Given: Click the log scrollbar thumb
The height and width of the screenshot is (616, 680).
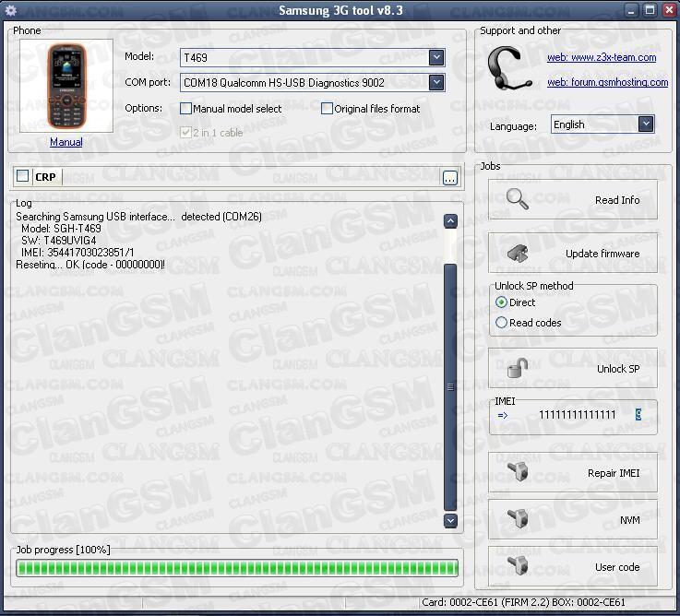Looking at the screenshot, I should [x=450, y=386].
